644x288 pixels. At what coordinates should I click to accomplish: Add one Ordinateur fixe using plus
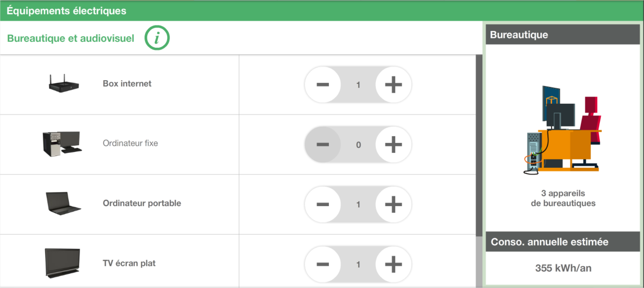393,145
